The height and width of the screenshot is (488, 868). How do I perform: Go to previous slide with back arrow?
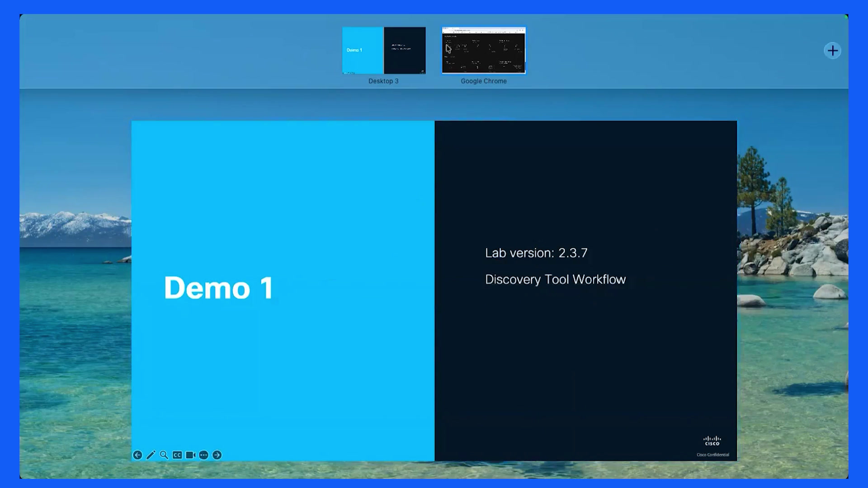[x=137, y=455]
